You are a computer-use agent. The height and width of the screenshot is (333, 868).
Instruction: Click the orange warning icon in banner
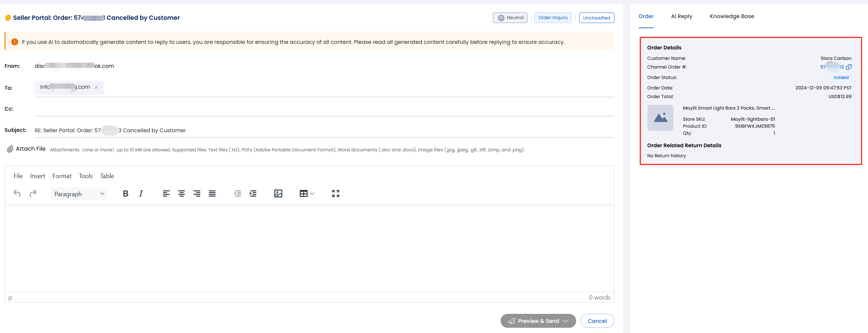(15, 42)
